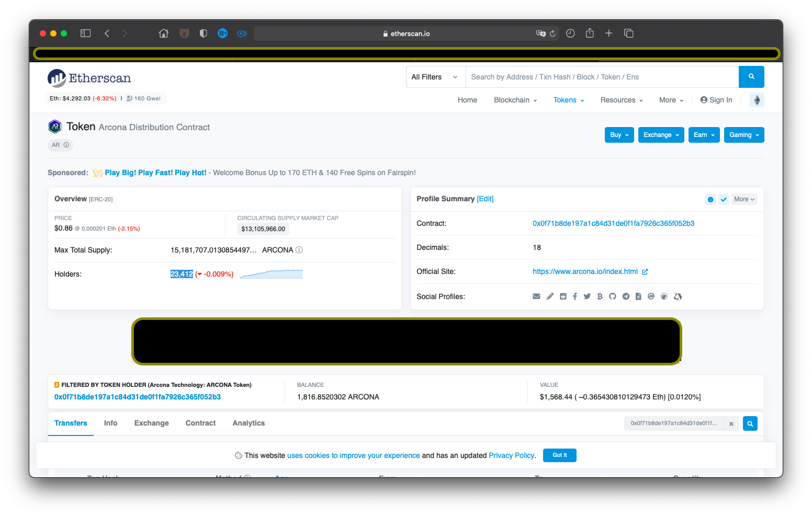
Task: Click the AR info tag icon
Action: pyautogui.click(x=66, y=145)
